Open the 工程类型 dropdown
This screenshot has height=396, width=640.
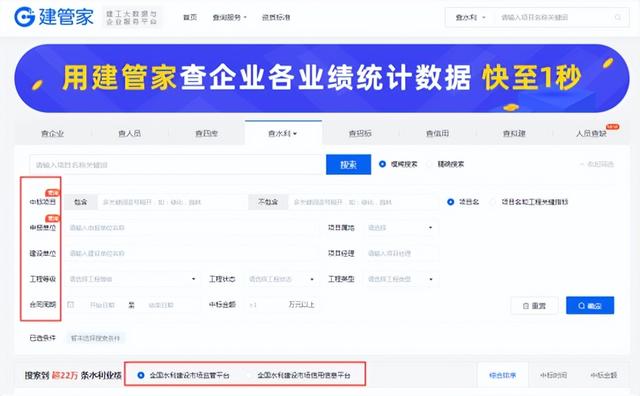pos(401,279)
